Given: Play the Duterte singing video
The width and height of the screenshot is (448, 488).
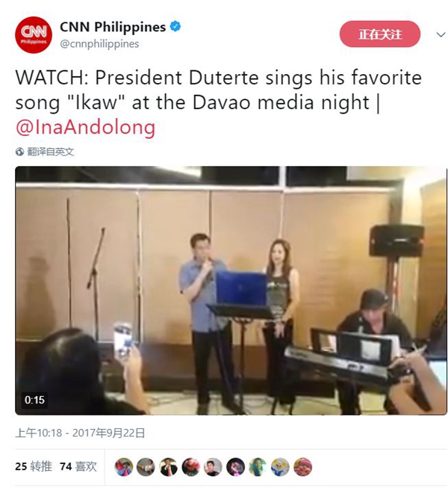Looking at the screenshot, I should pyautogui.click(x=231, y=291).
